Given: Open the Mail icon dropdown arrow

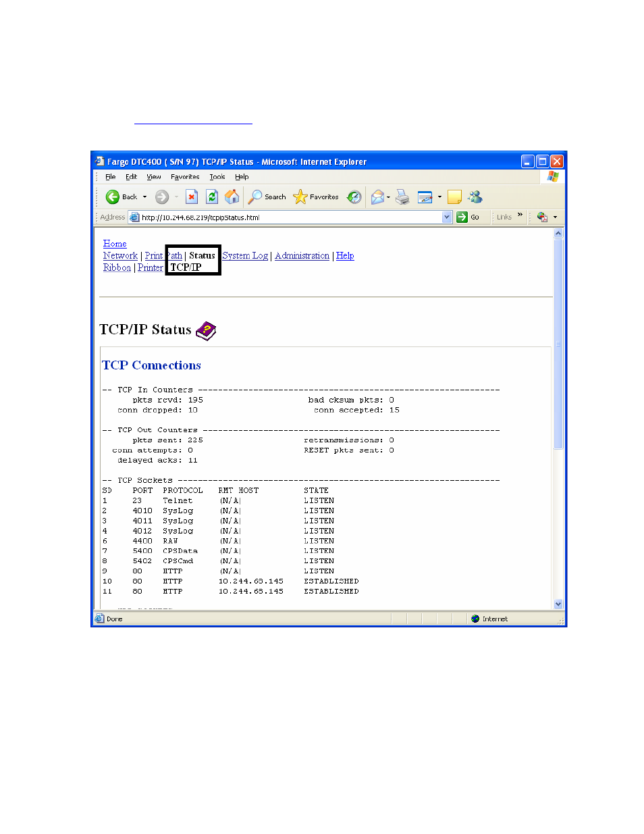Looking at the screenshot, I should (388, 197).
